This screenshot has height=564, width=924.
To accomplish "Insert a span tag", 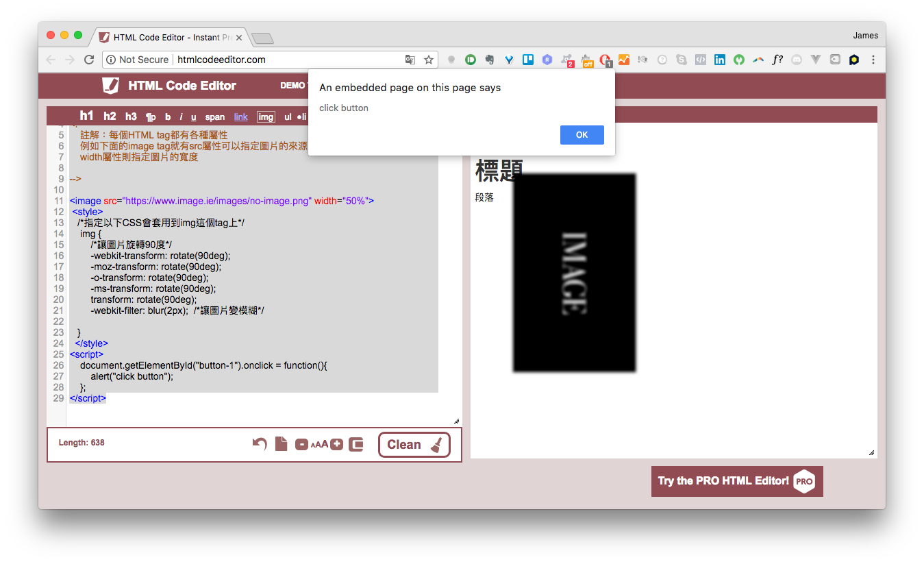I will coord(215,117).
